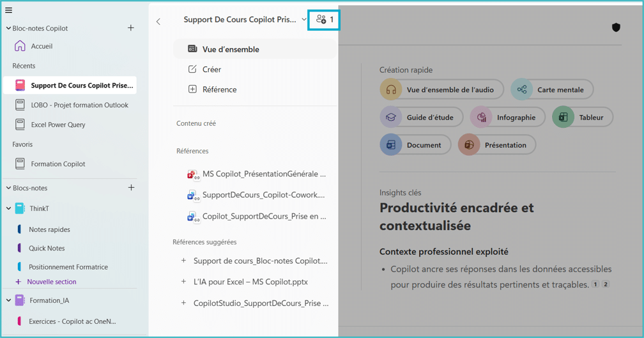The height and width of the screenshot is (338, 644).
Task: Create an Infographie
Action: point(507,118)
